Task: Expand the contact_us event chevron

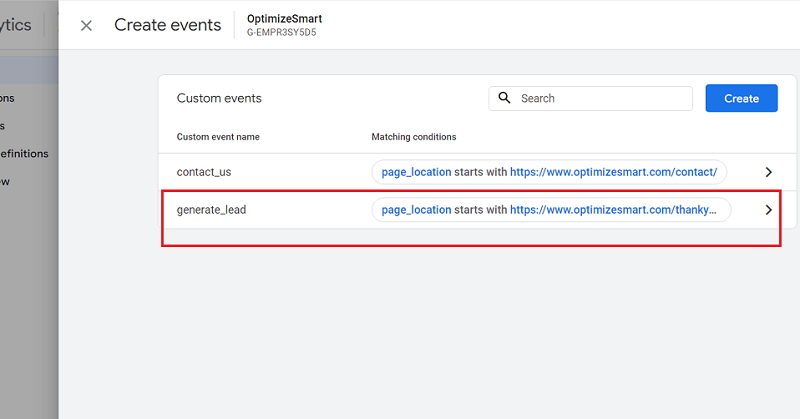Action: [768, 172]
